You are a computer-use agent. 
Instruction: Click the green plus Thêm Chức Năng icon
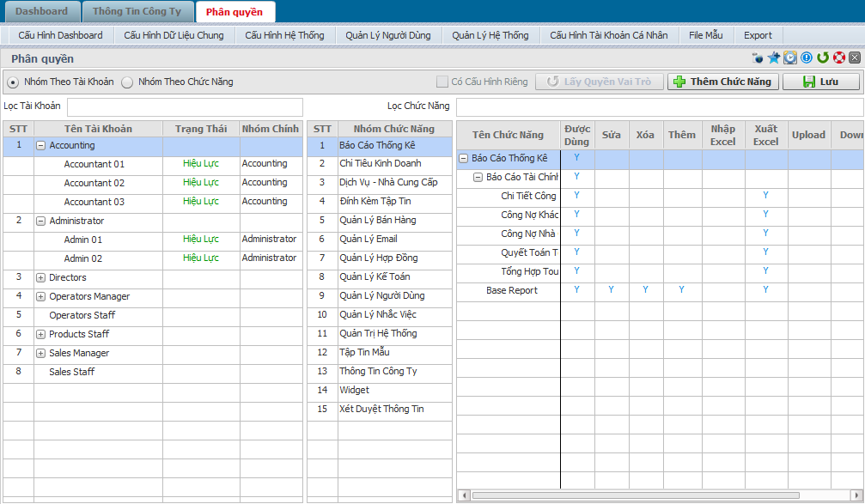[679, 82]
